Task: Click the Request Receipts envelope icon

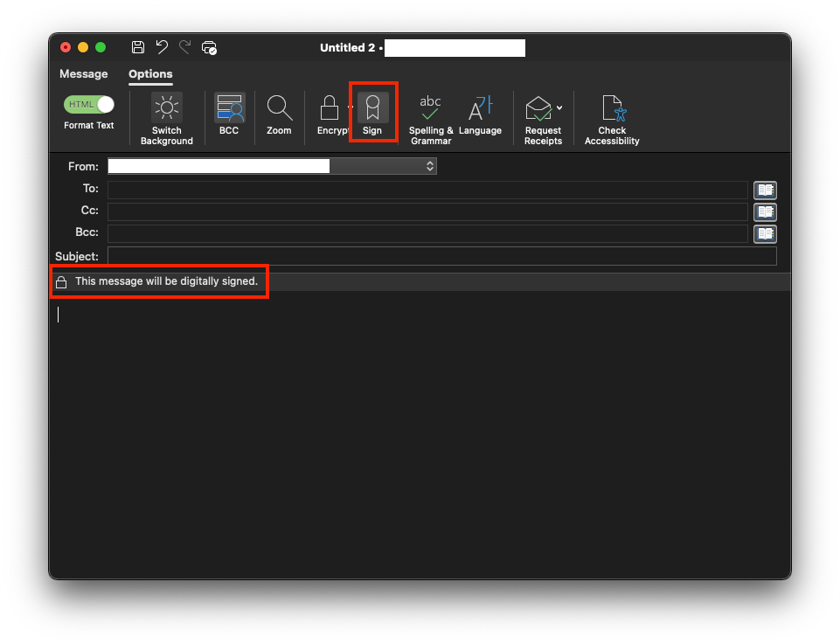Action: 539,108
